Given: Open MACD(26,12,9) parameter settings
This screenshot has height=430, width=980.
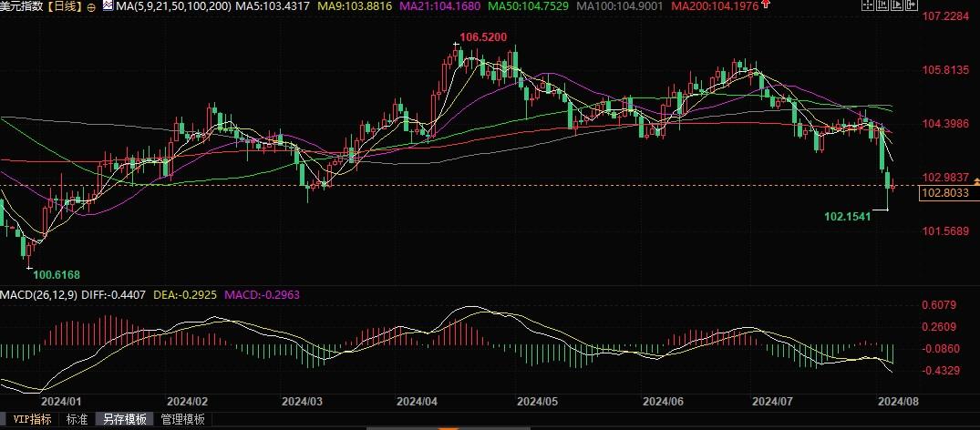Looking at the screenshot, I should 39,294.
